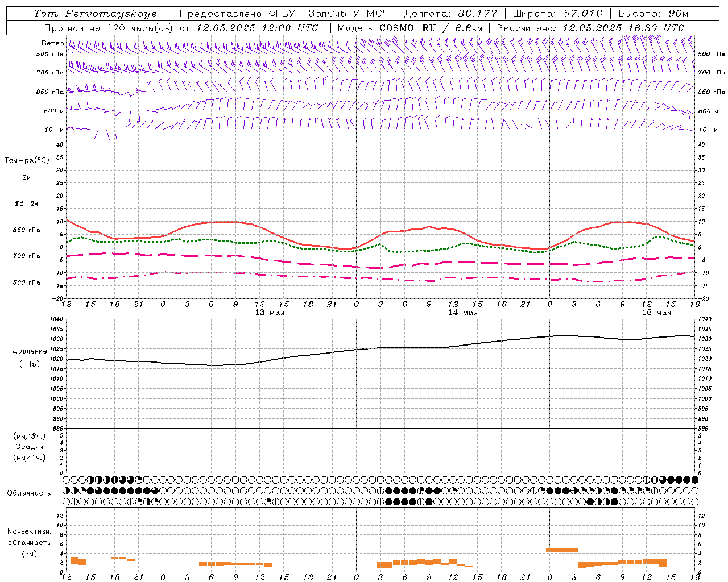
Task: Click the Прогноз на 120 часа(ов) text
Action: click(110, 28)
